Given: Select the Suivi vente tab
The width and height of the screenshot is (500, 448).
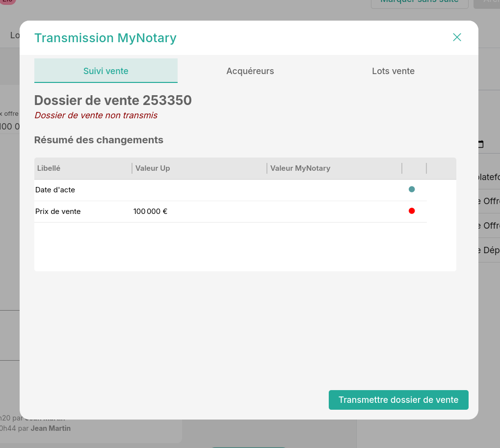Looking at the screenshot, I should click(106, 71).
